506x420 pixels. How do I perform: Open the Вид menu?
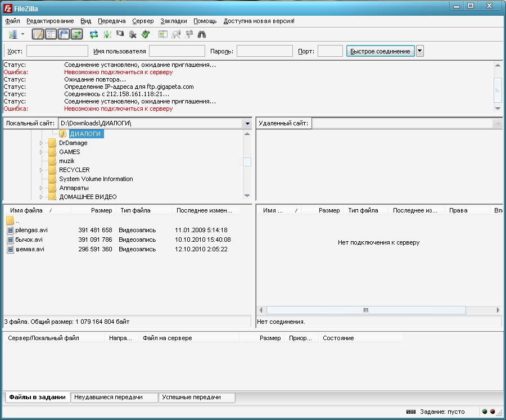(86, 21)
